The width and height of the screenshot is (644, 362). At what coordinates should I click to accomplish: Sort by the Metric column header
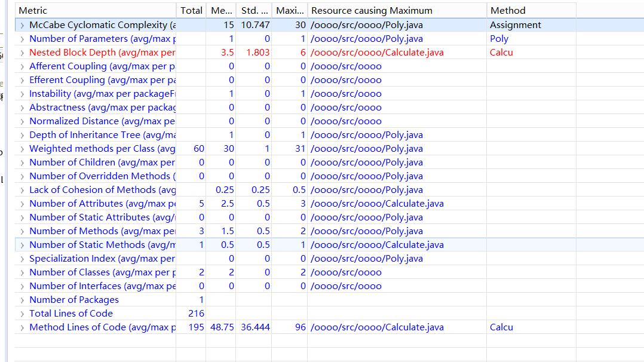click(x=96, y=11)
